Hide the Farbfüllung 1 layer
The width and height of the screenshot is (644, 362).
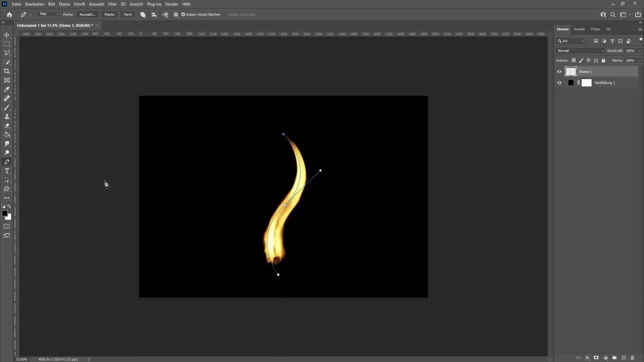(x=559, y=83)
